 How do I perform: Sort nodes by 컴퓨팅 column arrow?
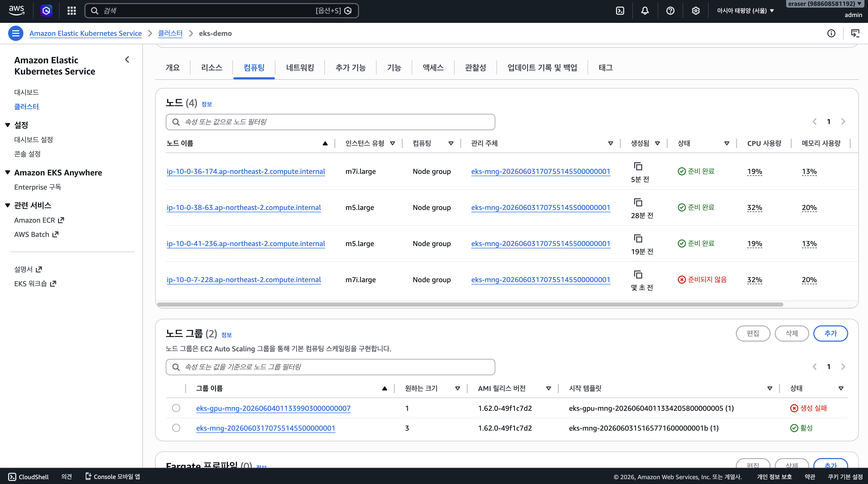coord(451,143)
